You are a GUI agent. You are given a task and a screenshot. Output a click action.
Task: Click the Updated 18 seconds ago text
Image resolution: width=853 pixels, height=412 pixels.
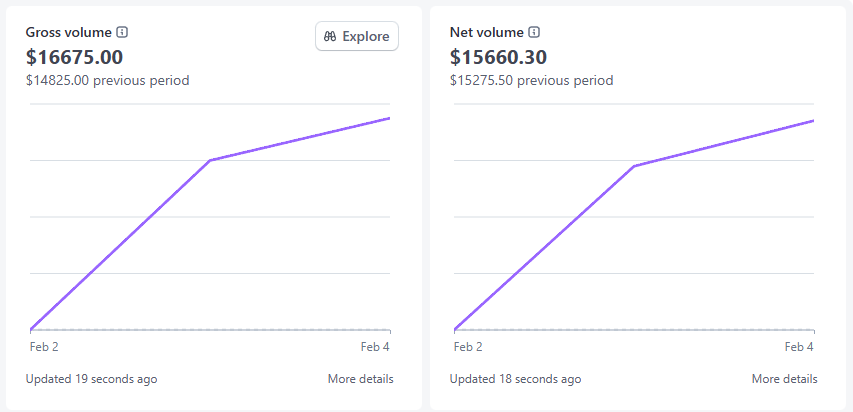tap(515, 379)
